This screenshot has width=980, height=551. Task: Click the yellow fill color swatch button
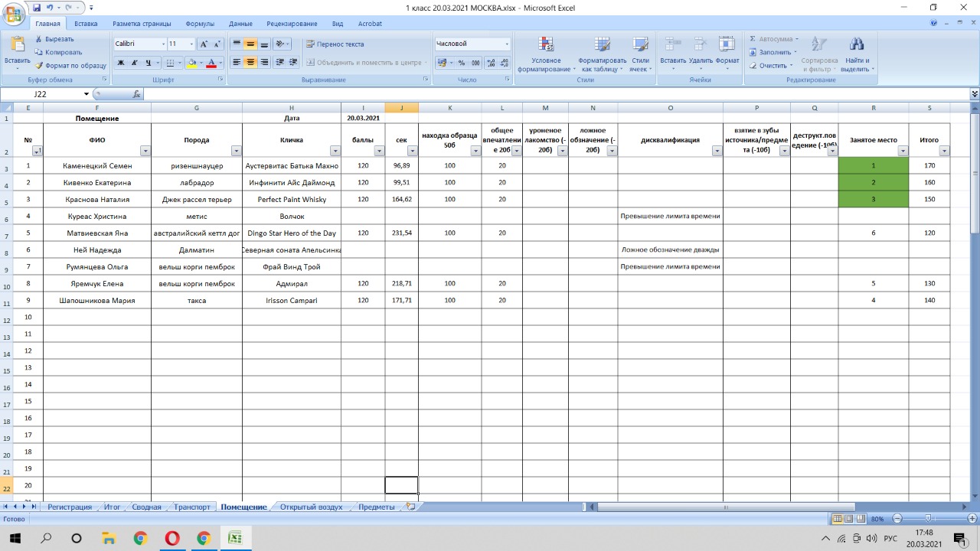[192, 63]
